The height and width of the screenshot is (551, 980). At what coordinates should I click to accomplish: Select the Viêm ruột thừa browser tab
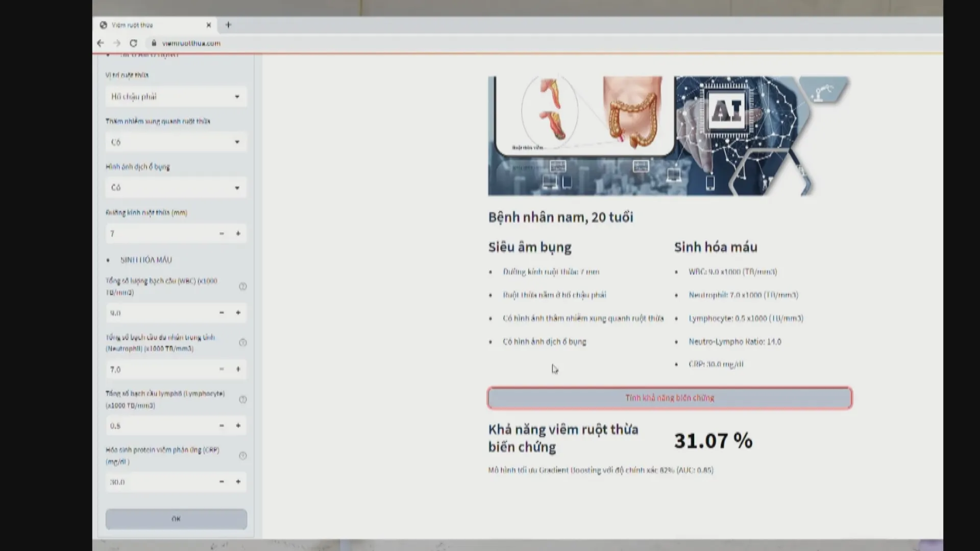[x=148, y=25]
